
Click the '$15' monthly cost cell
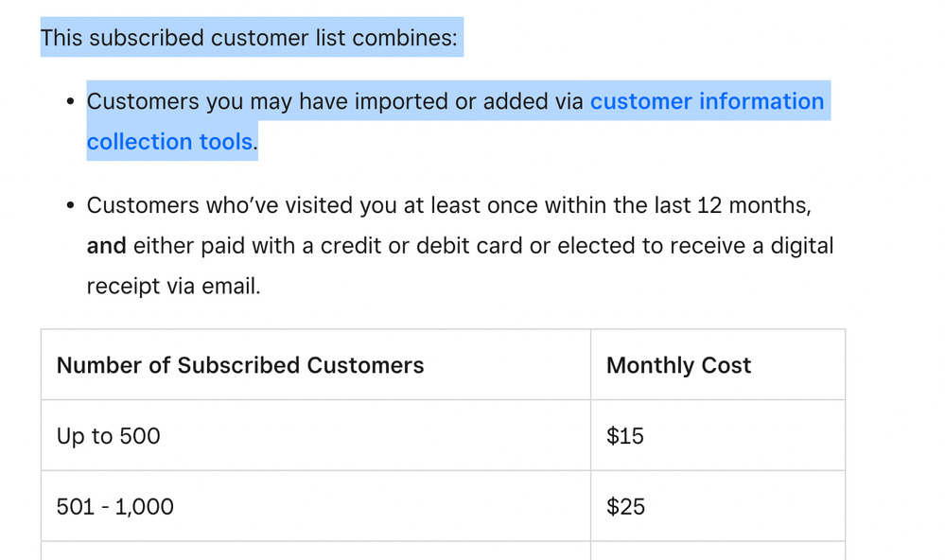[625, 436]
